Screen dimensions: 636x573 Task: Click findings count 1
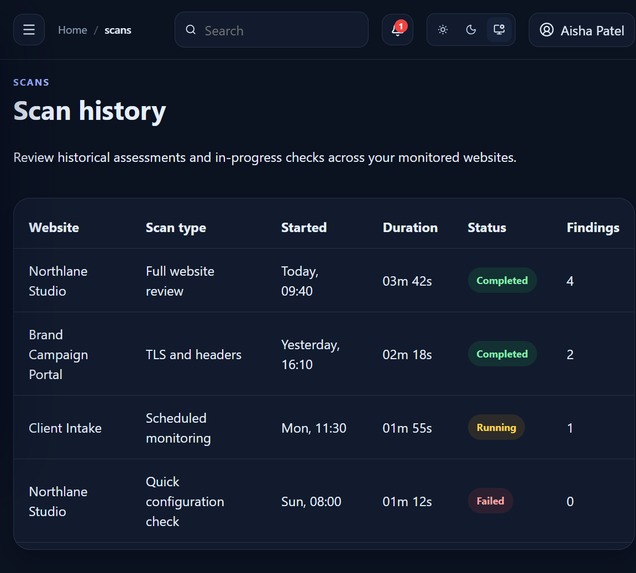click(x=570, y=428)
